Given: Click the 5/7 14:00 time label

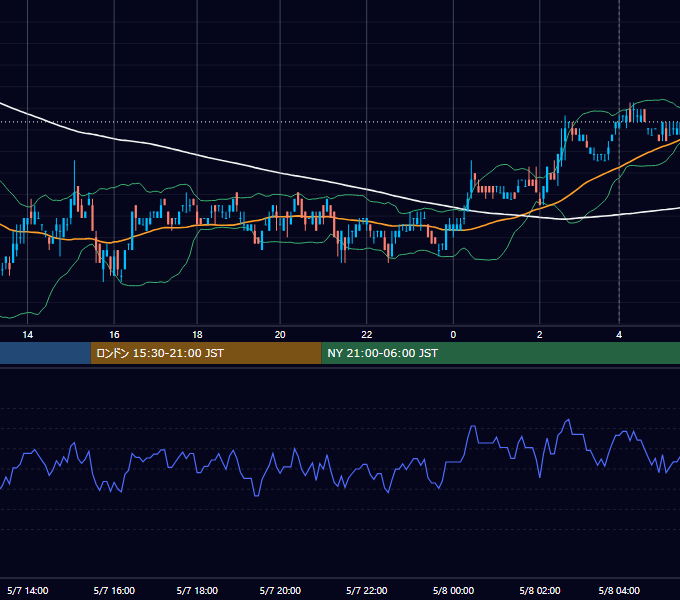Looking at the screenshot, I should 28,590.
